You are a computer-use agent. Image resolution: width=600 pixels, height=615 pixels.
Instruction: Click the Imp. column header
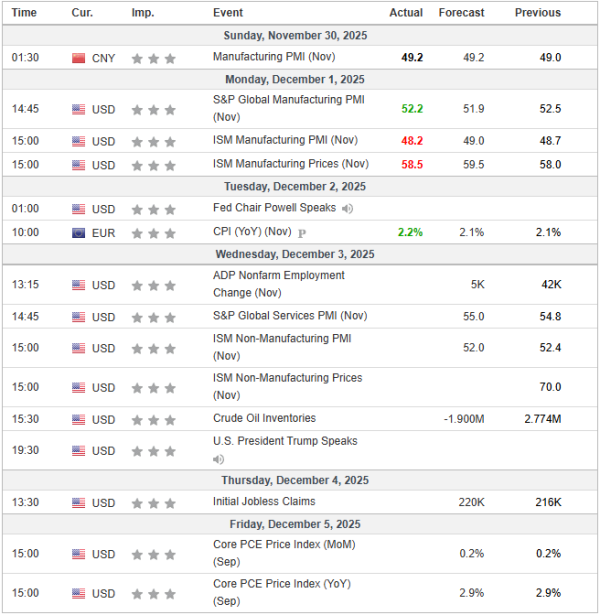click(142, 13)
